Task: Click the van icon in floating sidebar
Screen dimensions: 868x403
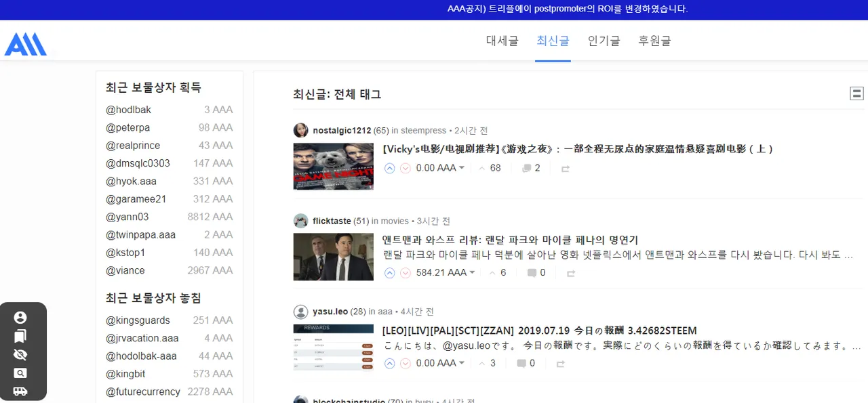Action: click(20, 391)
